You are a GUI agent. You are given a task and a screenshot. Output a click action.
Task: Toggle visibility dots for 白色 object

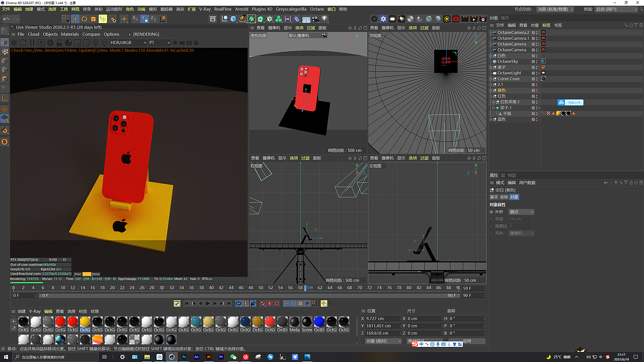click(537, 56)
